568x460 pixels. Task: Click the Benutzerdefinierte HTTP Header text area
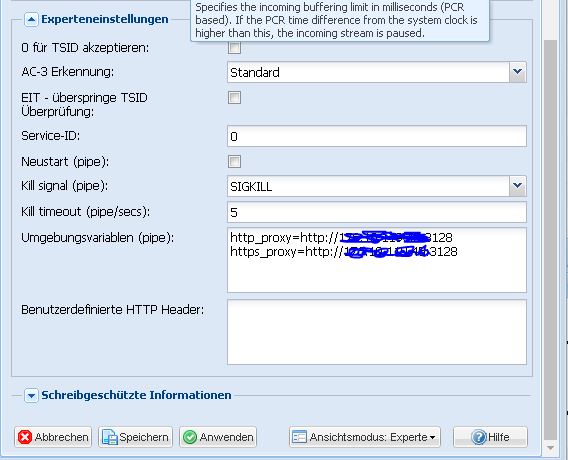(377, 332)
